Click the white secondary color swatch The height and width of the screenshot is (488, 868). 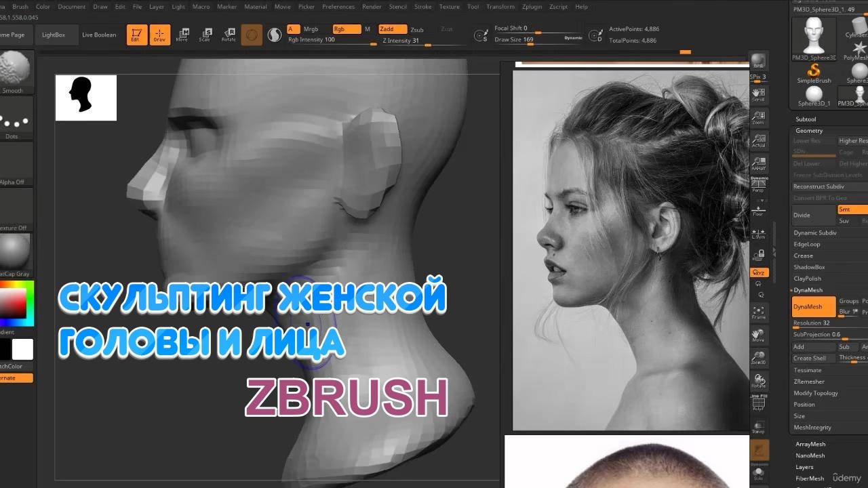coord(22,350)
